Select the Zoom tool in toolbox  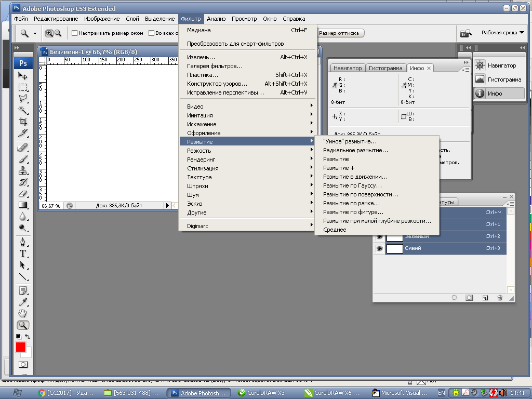point(23,325)
